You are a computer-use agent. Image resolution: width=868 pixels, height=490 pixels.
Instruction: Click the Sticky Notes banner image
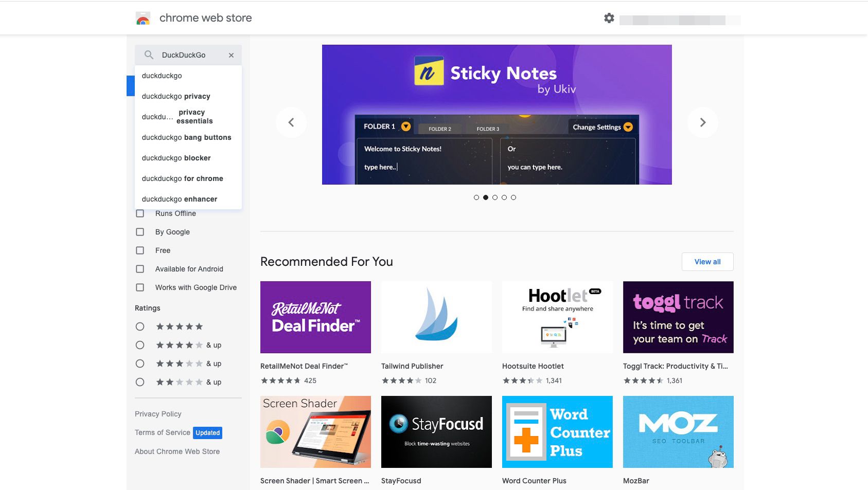click(x=497, y=115)
